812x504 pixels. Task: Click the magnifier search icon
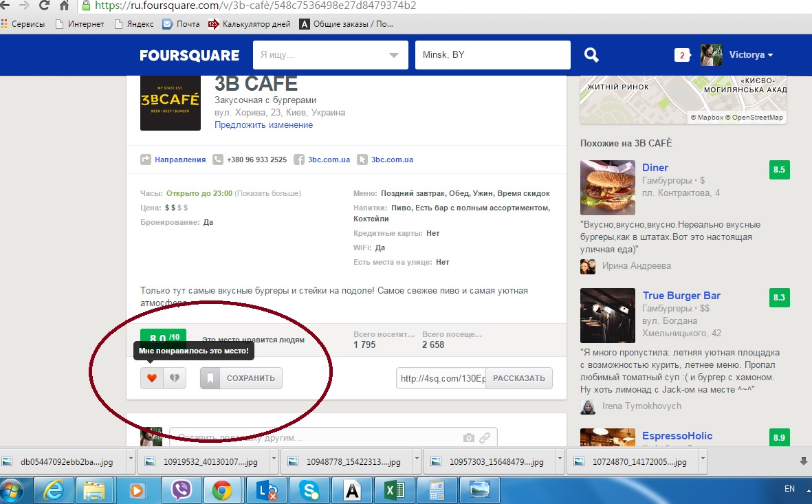(x=591, y=55)
